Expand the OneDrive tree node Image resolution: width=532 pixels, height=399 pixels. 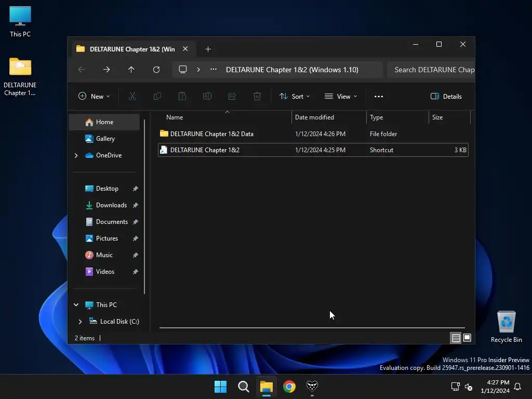coord(76,155)
